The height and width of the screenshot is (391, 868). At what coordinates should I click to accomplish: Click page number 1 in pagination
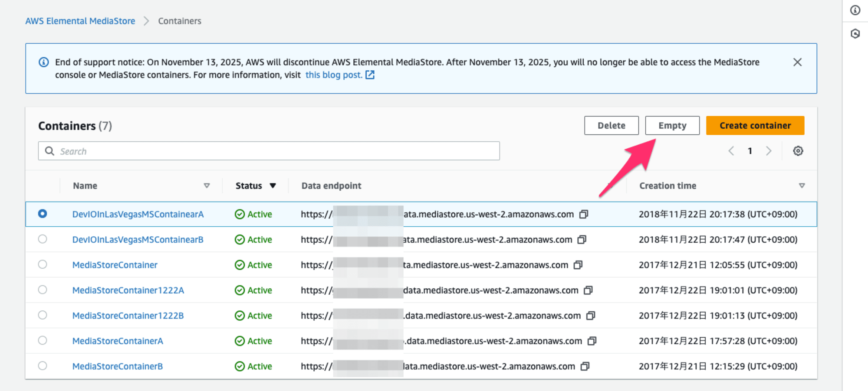point(750,151)
